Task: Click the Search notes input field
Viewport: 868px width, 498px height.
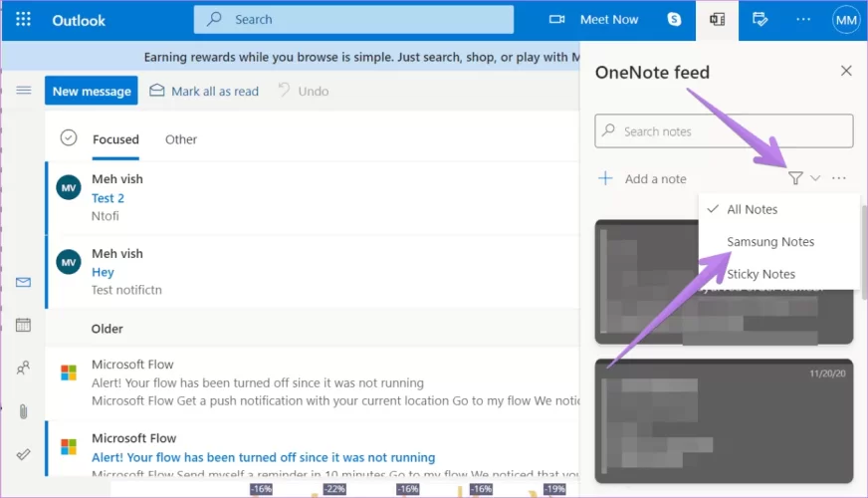Action: [x=724, y=131]
